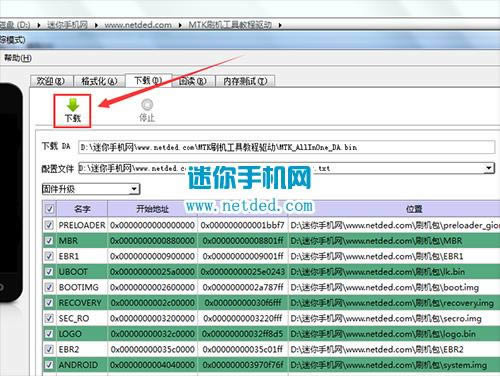Image resolution: width=500 pixels, height=376 pixels.
Task: Select the LOGO name cell
Action: coord(82,333)
